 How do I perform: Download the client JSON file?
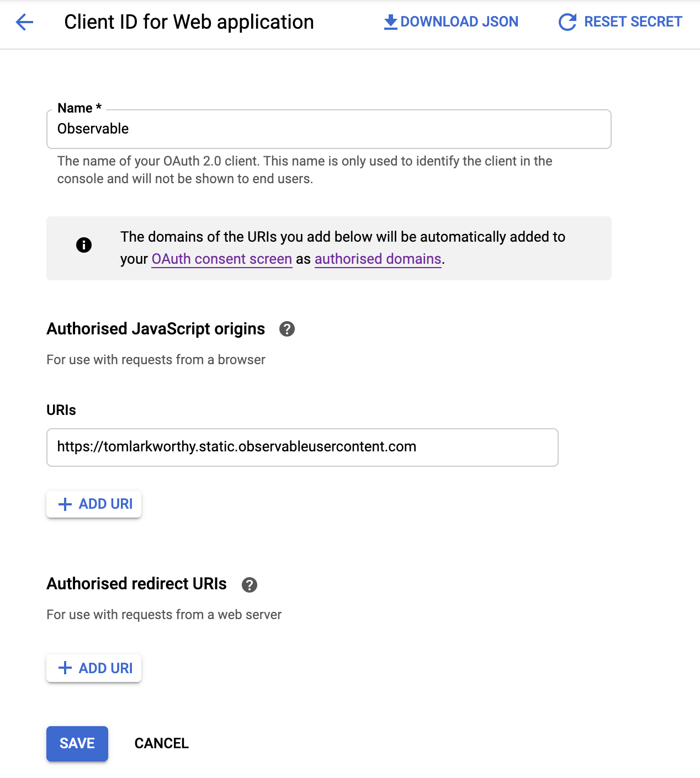tap(451, 22)
